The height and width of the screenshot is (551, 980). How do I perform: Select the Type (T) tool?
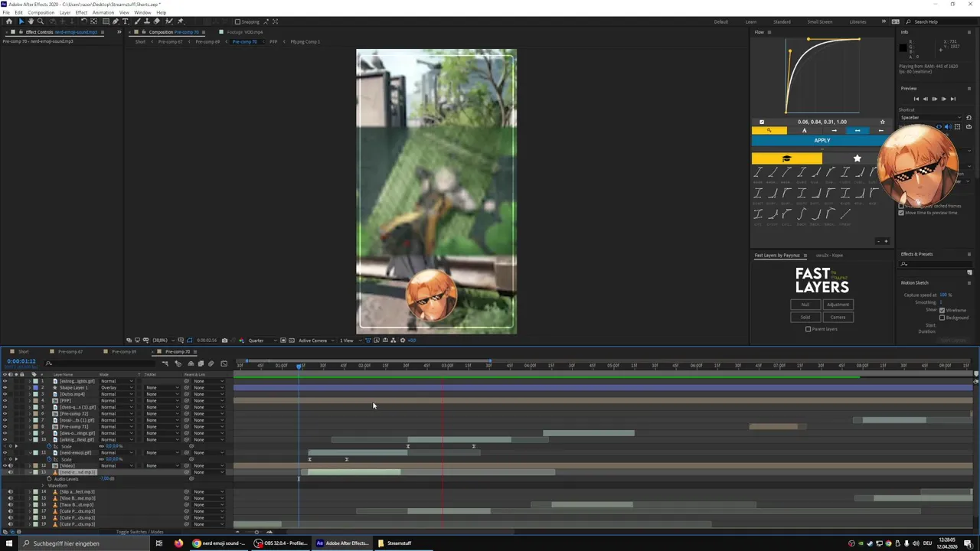pyautogui.click(x=126, y=21)
